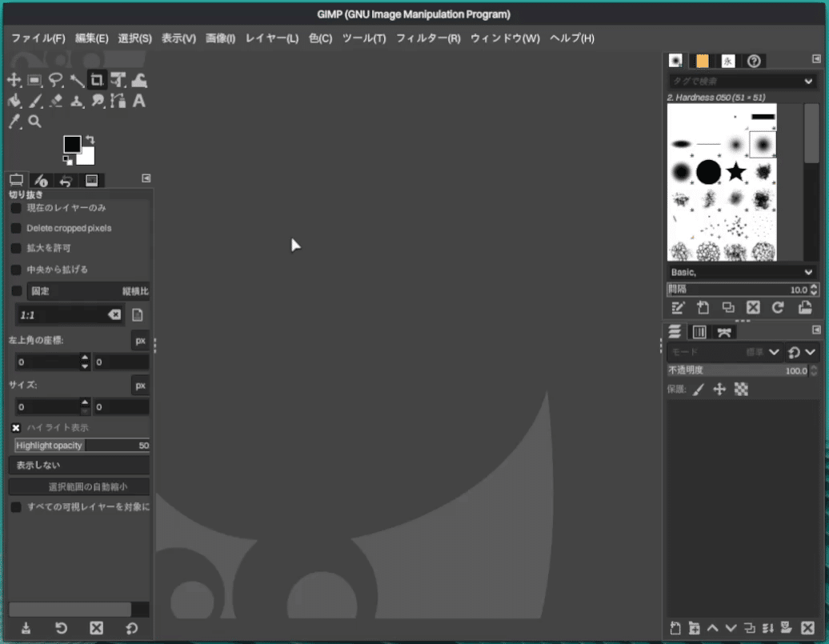
Task: Toggle portrait orientation for fixed aspect
Action: 138,315
